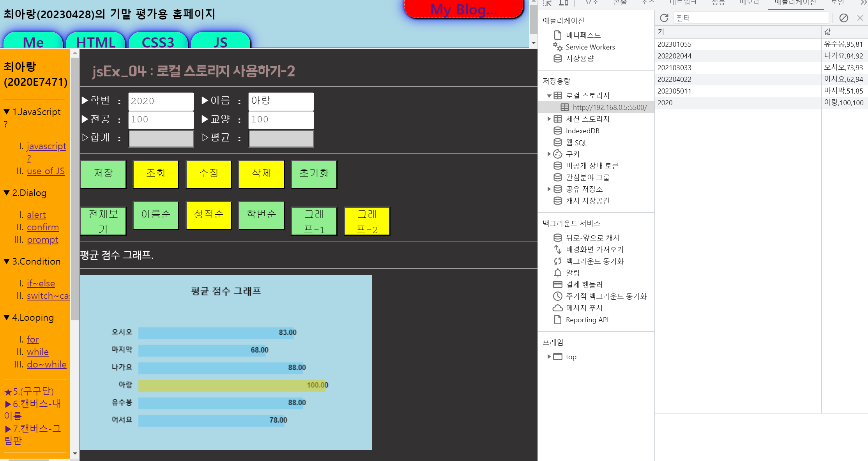Switch to the CSS3 tab
This screenshot has height=461, width=868.
158,42
